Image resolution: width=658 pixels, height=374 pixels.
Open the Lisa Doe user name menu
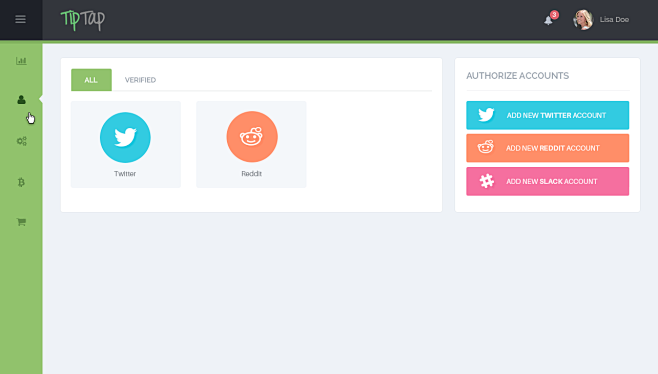[x=614, y=20]
